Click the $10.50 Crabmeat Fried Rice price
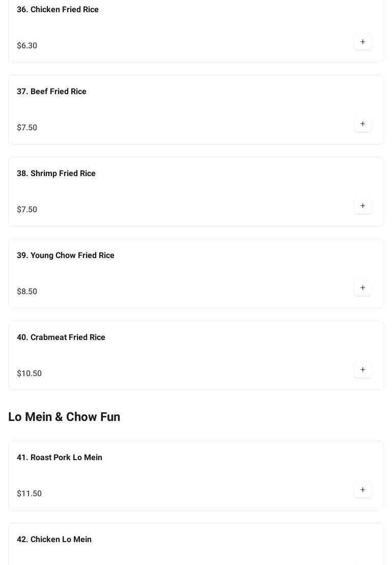392x565 pixels. click(x=29, y=374)
